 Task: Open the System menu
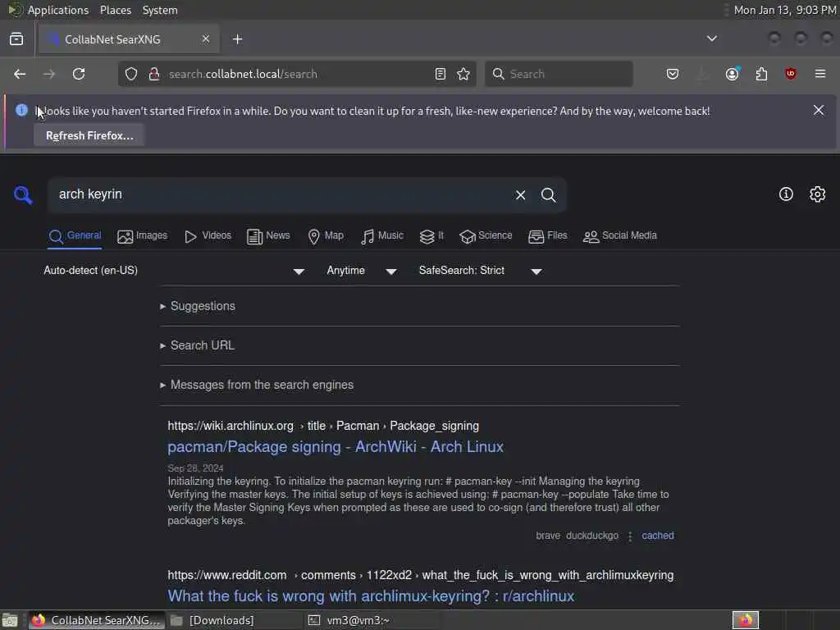click(x=160, y=10)
